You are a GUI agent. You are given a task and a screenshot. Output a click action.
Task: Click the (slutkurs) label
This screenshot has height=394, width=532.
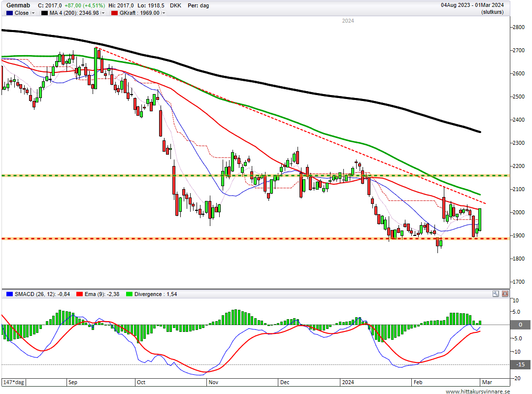[492, 12]
